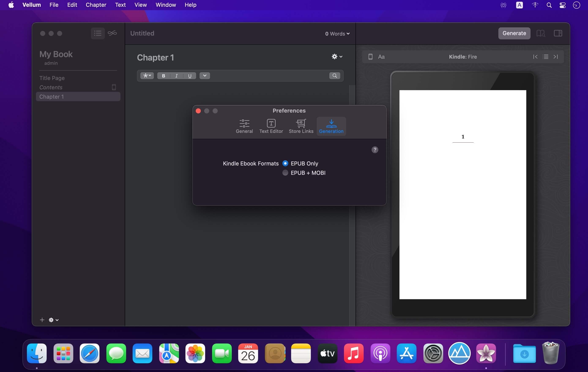588x372 pixels.
Task: Jump to the last preview page
Action: (556, 56)
